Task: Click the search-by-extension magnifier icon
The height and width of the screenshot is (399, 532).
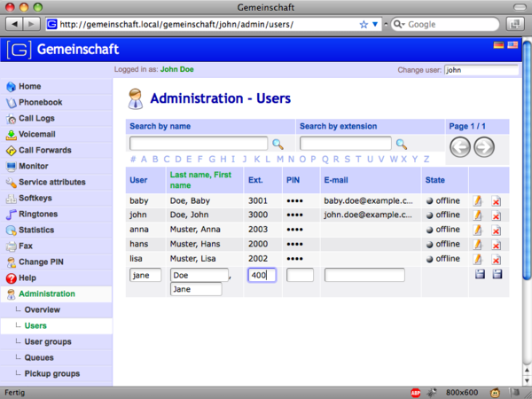Action: [401, 144]
